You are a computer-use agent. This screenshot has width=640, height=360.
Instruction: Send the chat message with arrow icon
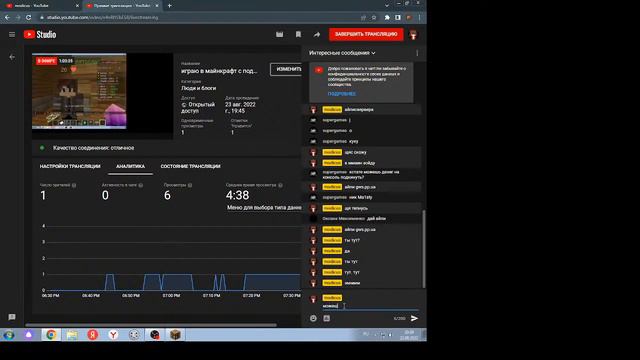pos(414,318)
